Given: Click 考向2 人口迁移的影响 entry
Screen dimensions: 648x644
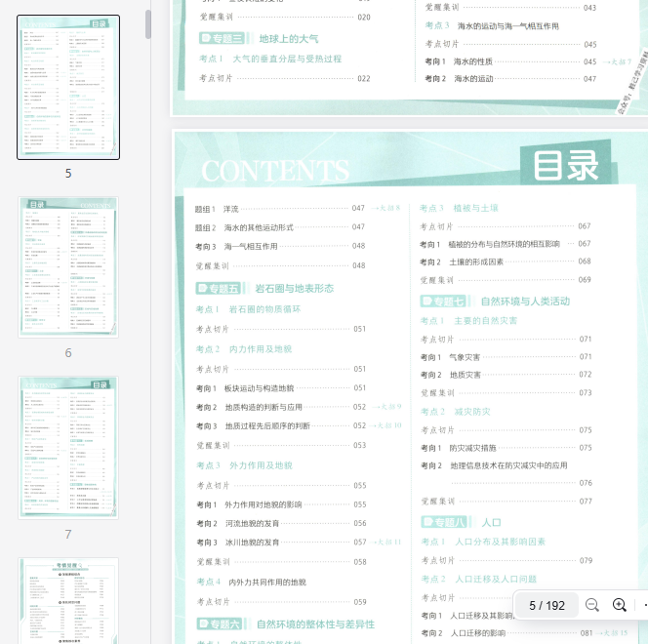Looking at the screenshot, I should tap(507, 633).
